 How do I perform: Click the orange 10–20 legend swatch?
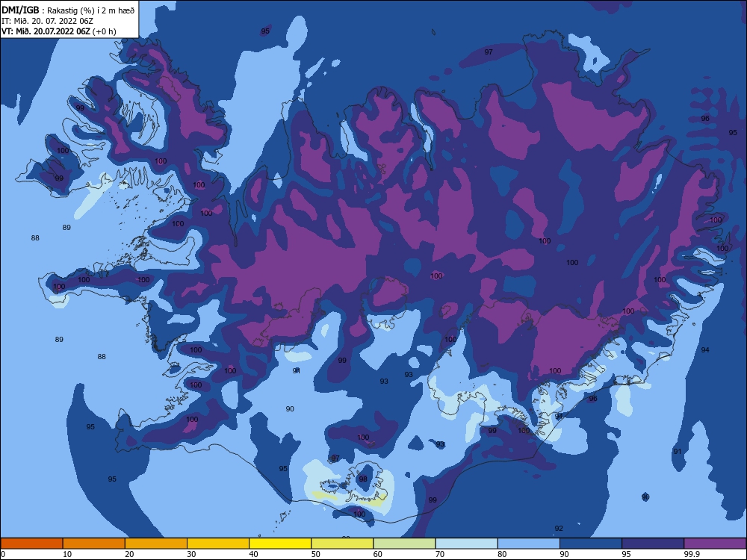tap(94, 544)
